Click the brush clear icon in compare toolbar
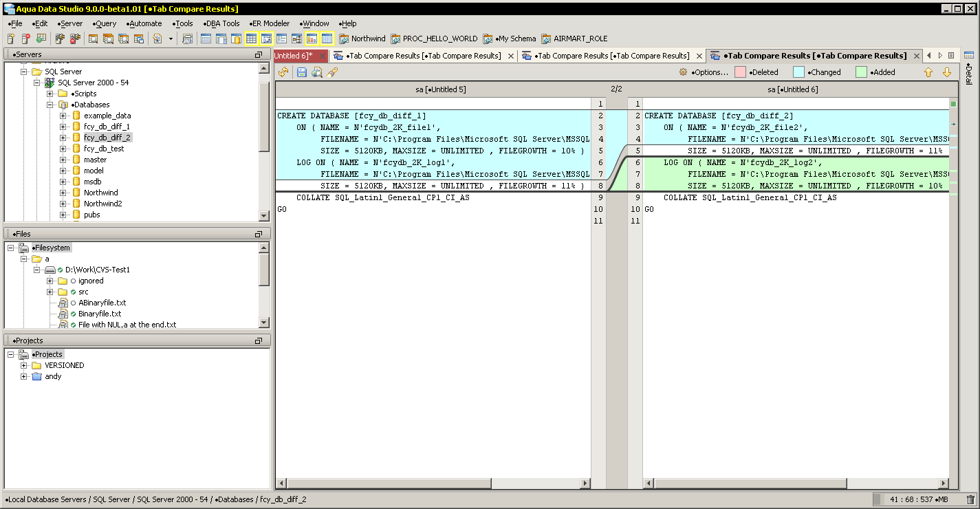Viewport: 980px width, 509px height. pyautogui.click(x=332, y=72)
